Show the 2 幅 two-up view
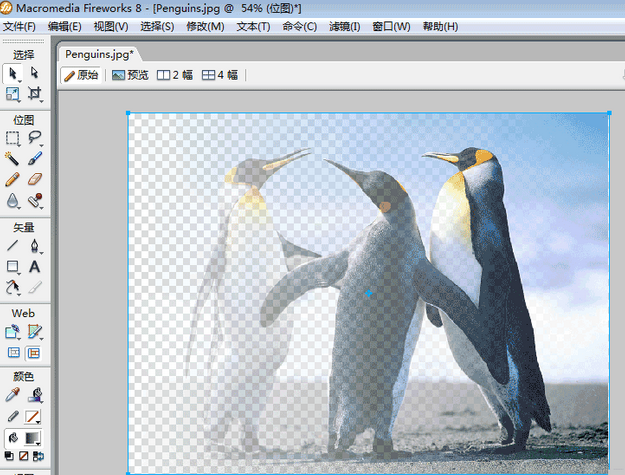The image size is (625, 475). 175,75
